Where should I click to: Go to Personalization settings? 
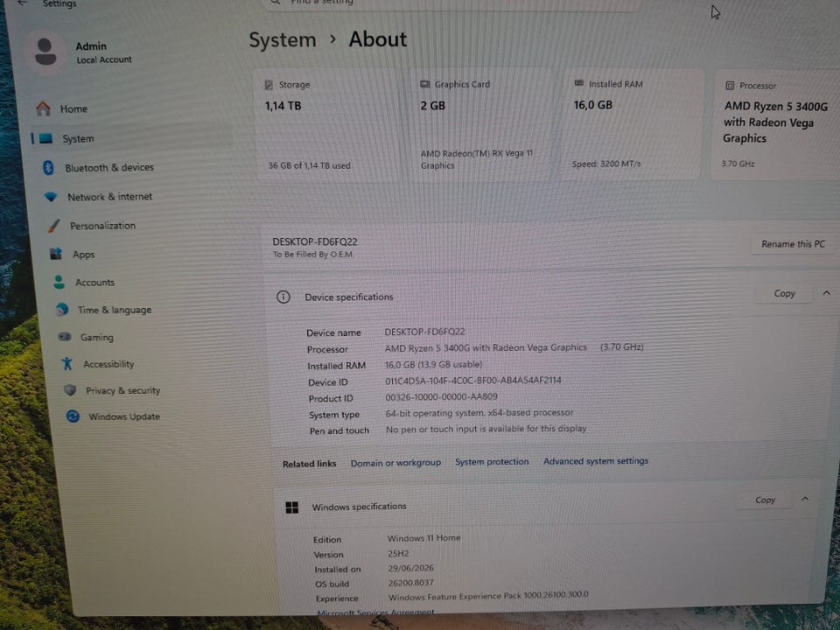point(103,226)
